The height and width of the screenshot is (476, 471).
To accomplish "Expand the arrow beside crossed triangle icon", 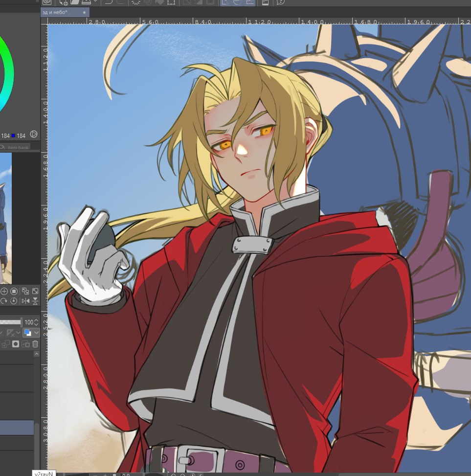I will 18,333.
